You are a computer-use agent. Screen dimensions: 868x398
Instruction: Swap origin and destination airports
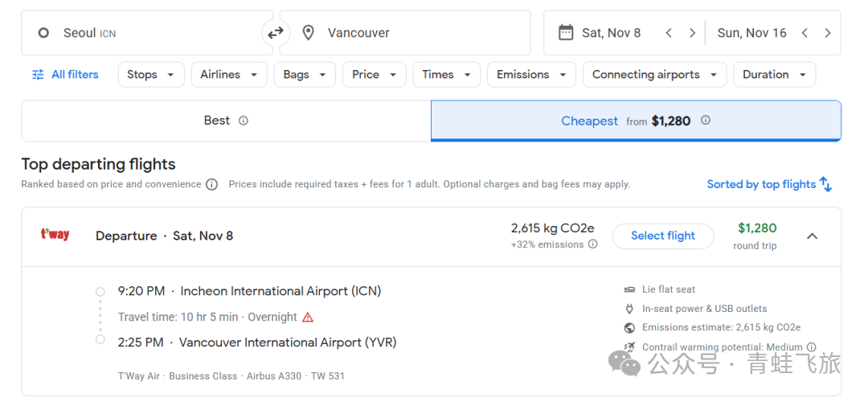click(276, 33)
